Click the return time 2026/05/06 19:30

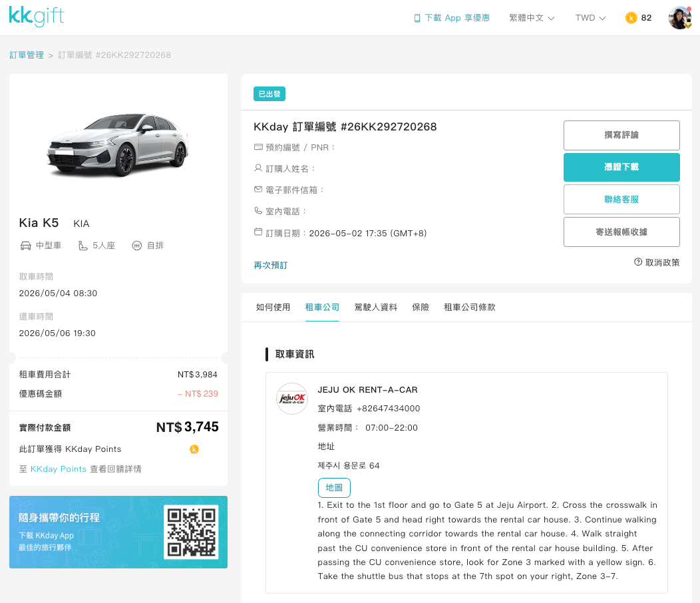57,333
